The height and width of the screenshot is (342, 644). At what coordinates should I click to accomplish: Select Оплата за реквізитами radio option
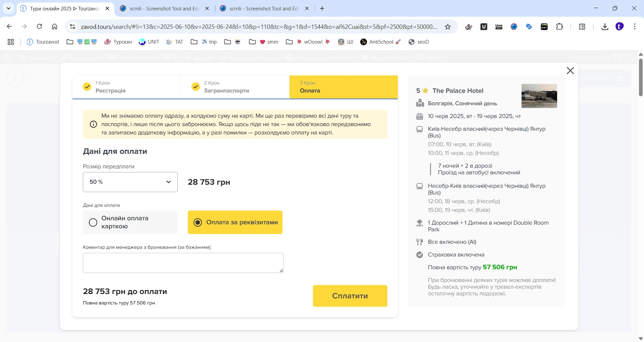[198, 222]
